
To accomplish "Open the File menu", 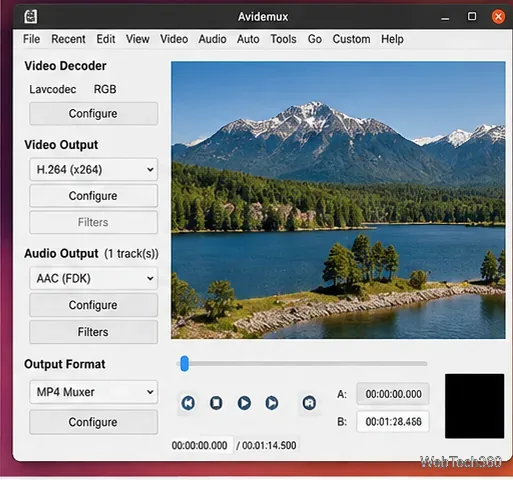I will point(31,39).
